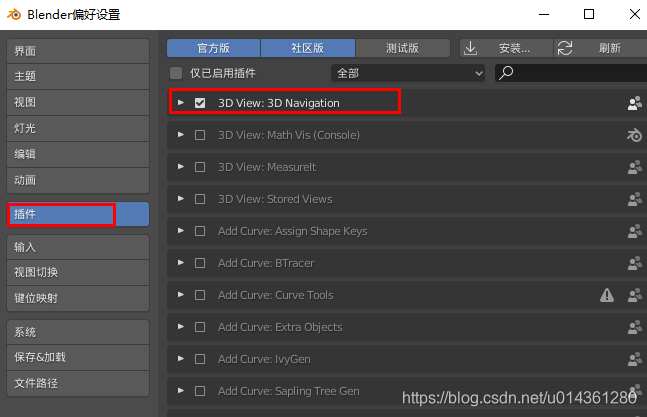Screen dimensions: 647x417
Task: Minimize the Blender preferences window
Action: 544,14
